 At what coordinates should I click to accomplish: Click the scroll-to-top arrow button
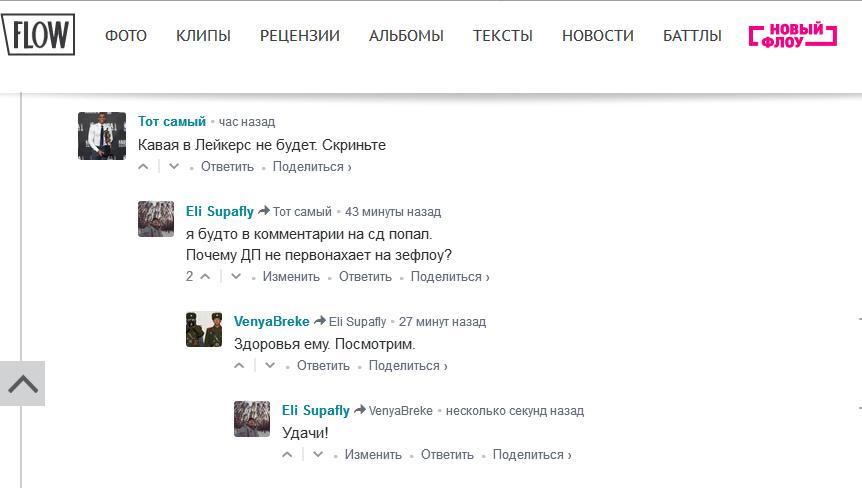click(23, 384)
